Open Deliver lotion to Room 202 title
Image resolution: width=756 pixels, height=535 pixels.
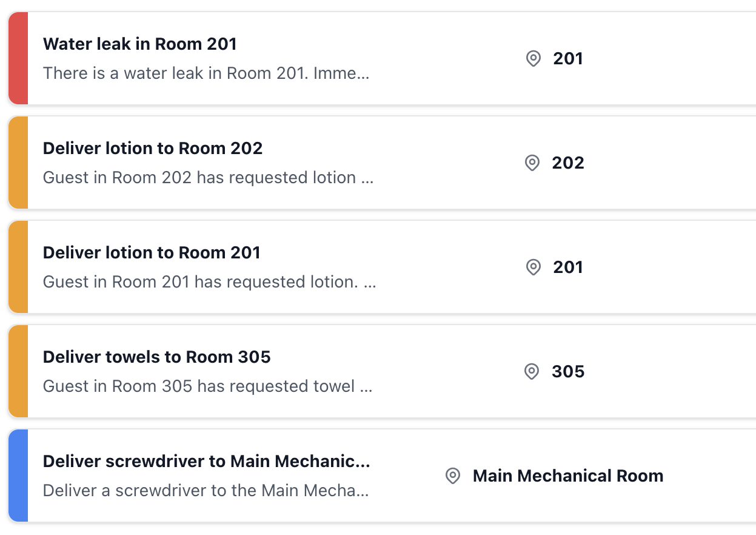[x=153, y=148]
